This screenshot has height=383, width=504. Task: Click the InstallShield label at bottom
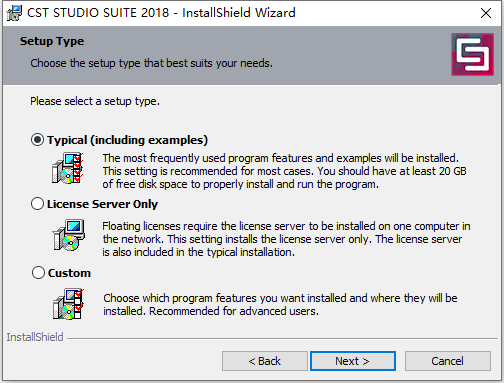[x=35, y=337]
